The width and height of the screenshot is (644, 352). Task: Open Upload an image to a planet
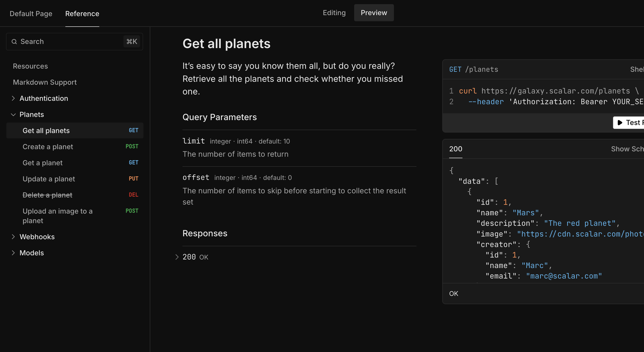tap(75, 216)
